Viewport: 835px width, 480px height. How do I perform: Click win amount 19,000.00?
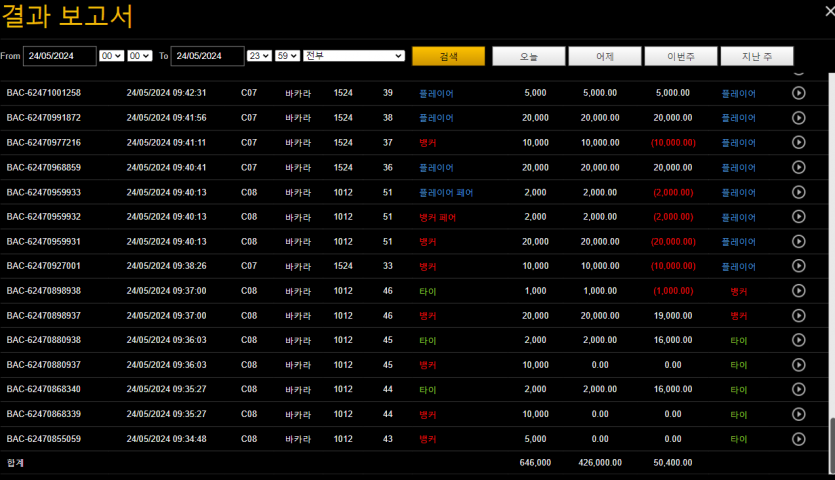[x=673, y=315]
